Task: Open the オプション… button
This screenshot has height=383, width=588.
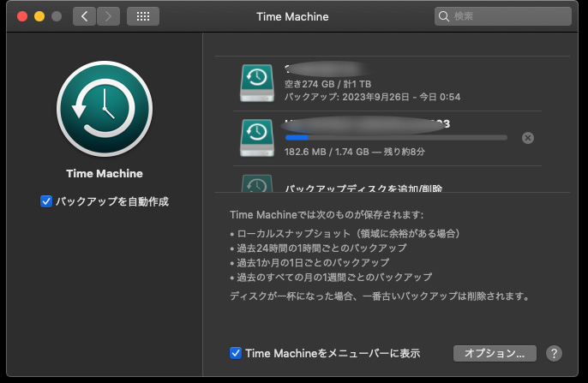Action: click(495, 353)
